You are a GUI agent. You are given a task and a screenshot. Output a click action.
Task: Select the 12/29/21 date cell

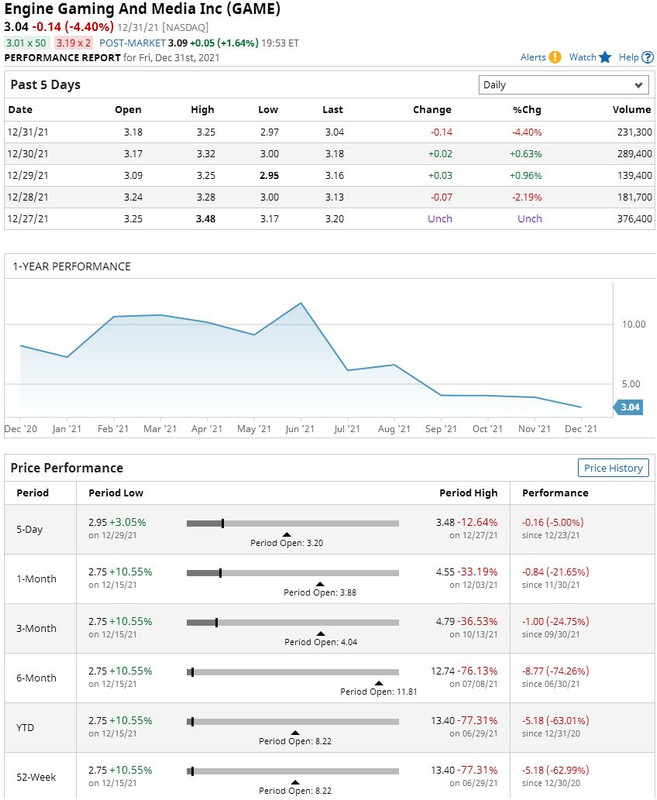tap(28, 176)
